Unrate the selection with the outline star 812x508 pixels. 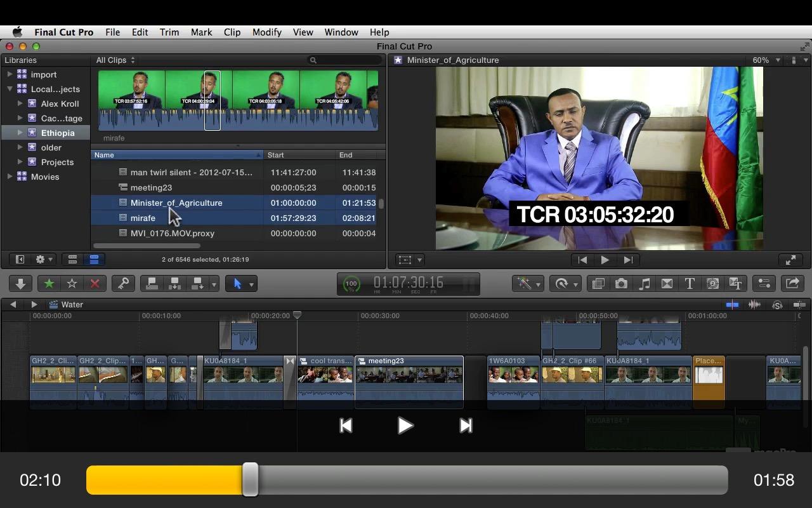click(72, 284)
